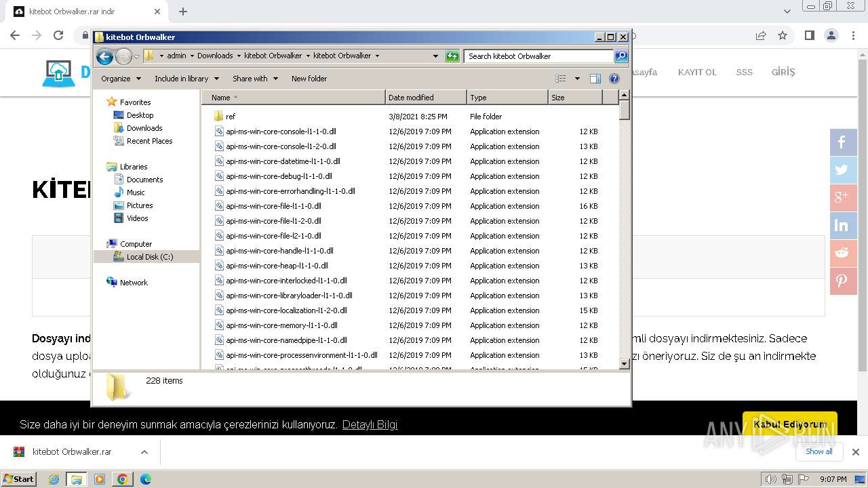
Task: Open the Pictures library
Action: [x=140, y=205]
